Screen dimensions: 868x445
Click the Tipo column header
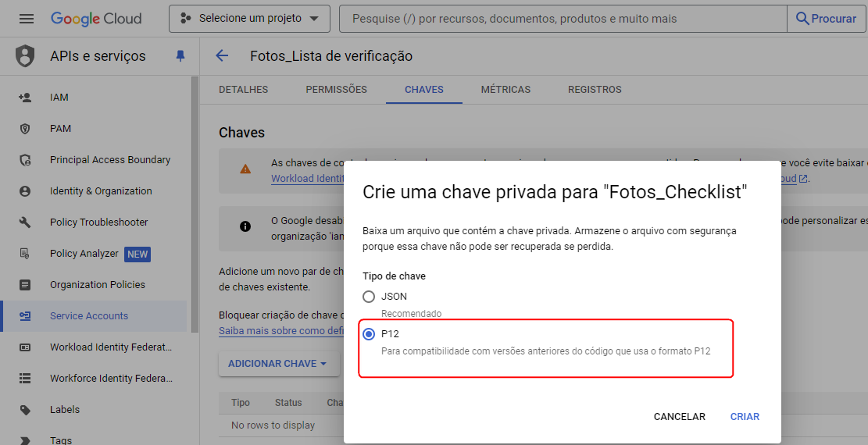coord(241,402)
